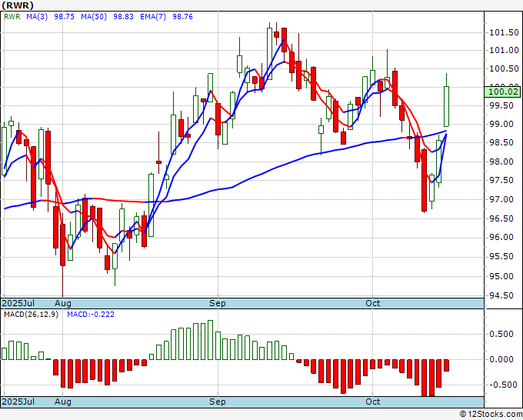Image resolution: width=523 pixels, height=420 pixels.
Task: Click the (RWR) chart title
Action: pyautogui.click(x=18, y=5)
